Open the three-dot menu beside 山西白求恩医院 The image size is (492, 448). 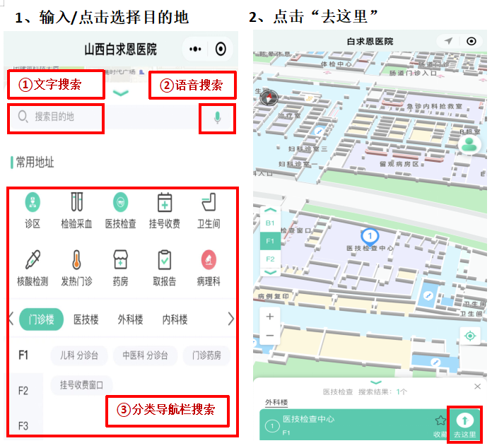195,49
